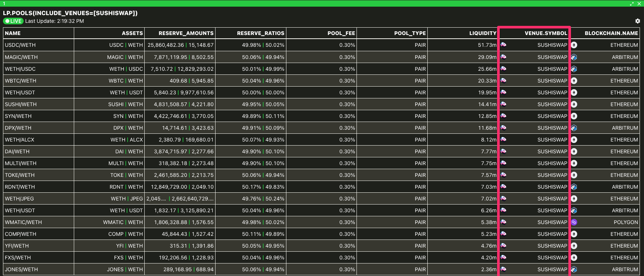Click the Arbitrum icon in DPX/WETH row
Image resolution: width=644 pixels, height=276 pixels.
[x=574, y=128]
